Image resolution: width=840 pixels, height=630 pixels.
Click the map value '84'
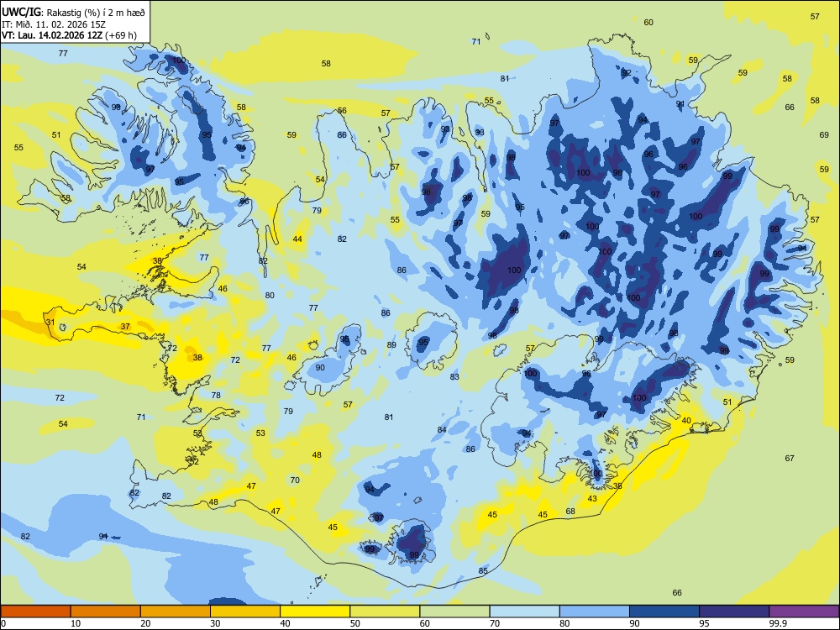pyautogui.click(x=442, y=429)
